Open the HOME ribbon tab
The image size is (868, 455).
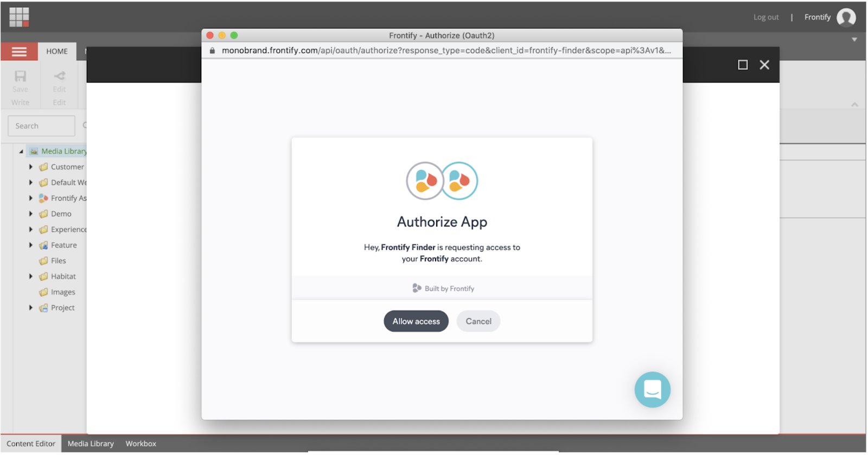(57, 52)
